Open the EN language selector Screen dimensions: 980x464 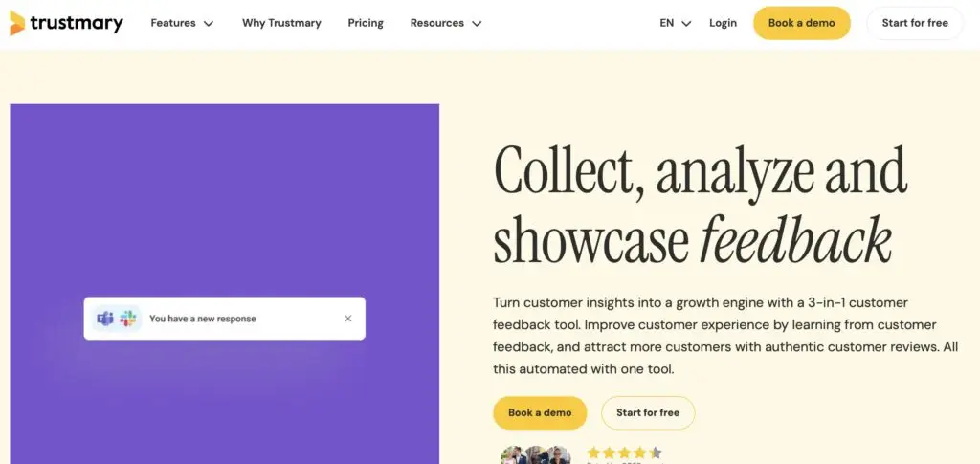676,23
